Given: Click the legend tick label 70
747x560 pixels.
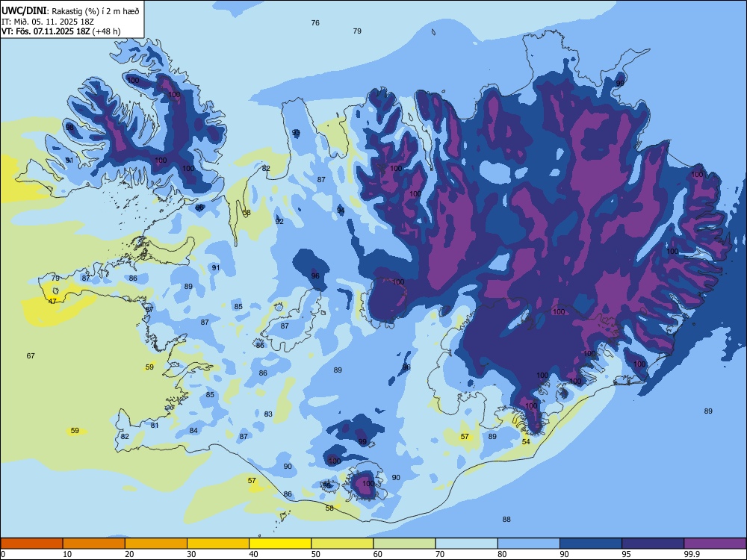Looking at the screenshot, I should tap(440, 554).
